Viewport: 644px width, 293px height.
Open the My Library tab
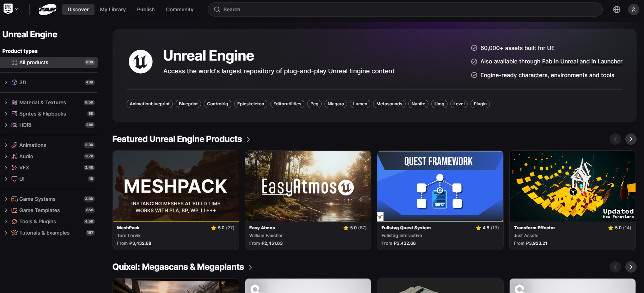113,10
